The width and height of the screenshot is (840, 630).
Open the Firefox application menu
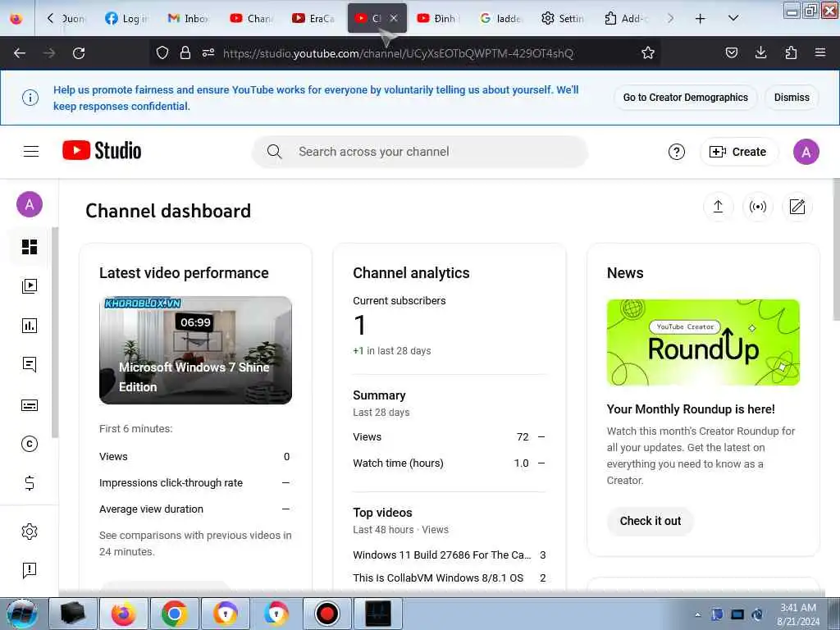tap(820, 52)
